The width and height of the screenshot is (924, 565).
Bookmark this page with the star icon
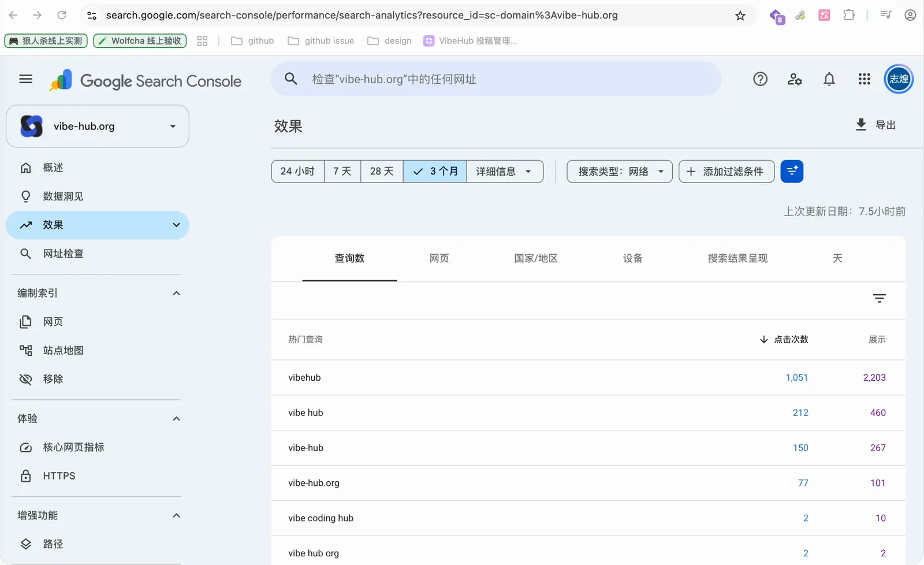[740, 16]
